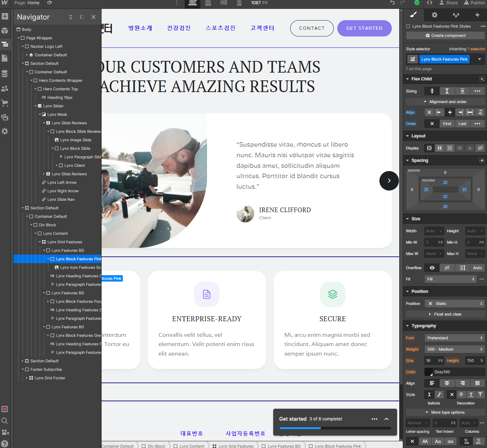Check the Lynx Block Features Pink Styles checkbox

[408, 26]
